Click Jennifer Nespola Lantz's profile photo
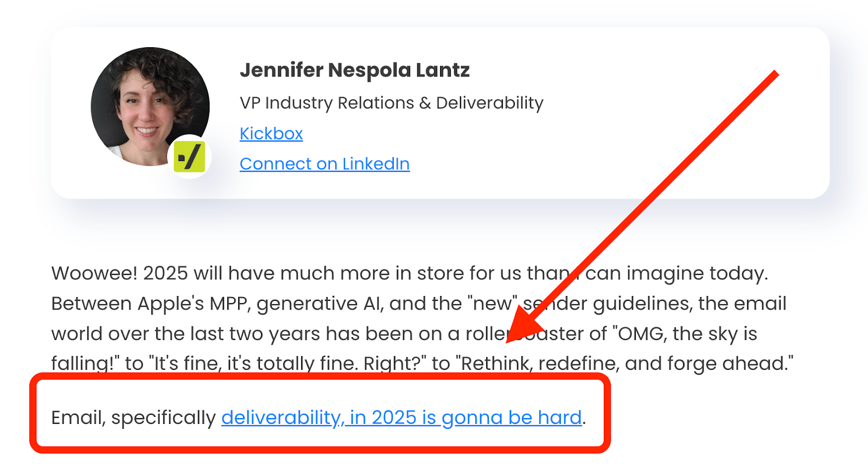This screenshot has height=476, width=868. coord(150,107)
